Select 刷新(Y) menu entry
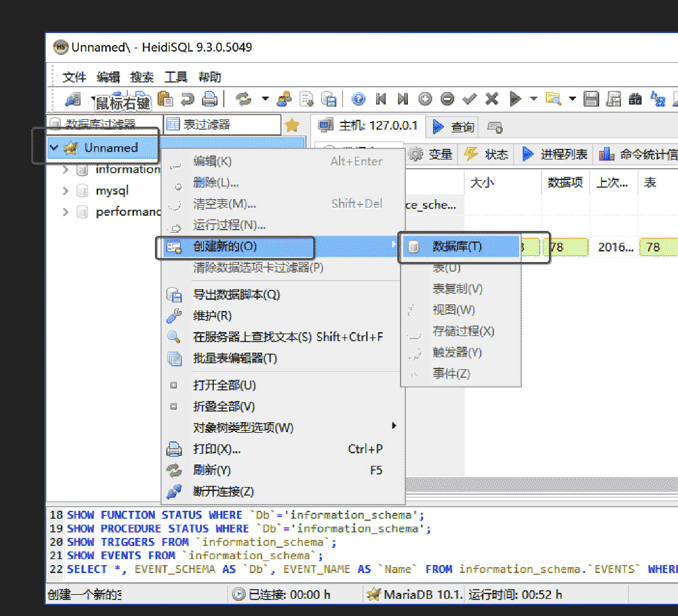 click(x=283, y=470)
